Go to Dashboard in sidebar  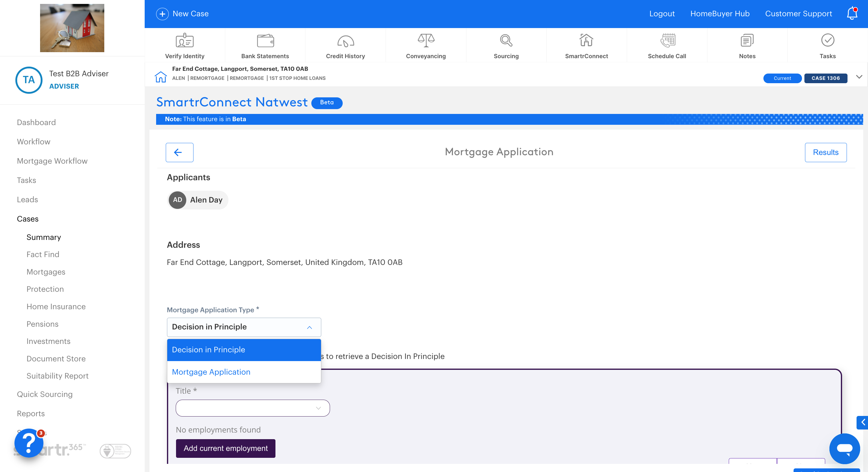tap(36, 122)
